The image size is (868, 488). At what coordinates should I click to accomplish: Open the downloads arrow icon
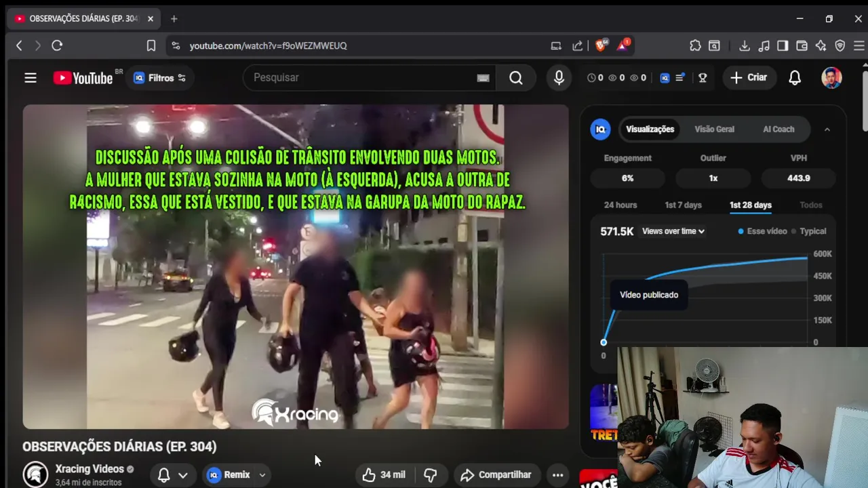[x=745, y=45]
